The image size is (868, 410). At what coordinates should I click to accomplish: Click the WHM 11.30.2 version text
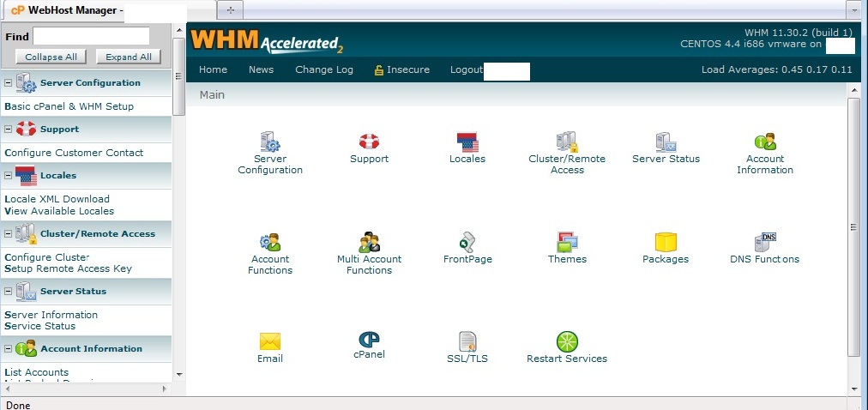[799, 33]
